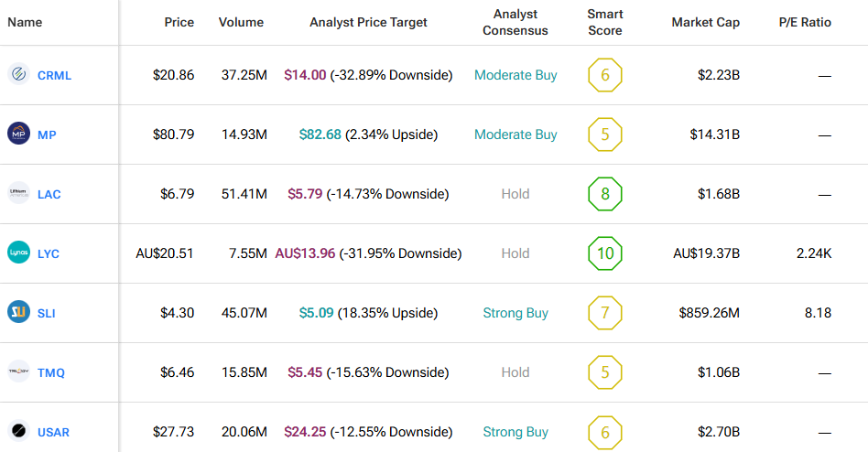Click LYC's Smart Score 10 badge
Viewport: 868px width, 452px height.
click(x=605, y=253)
